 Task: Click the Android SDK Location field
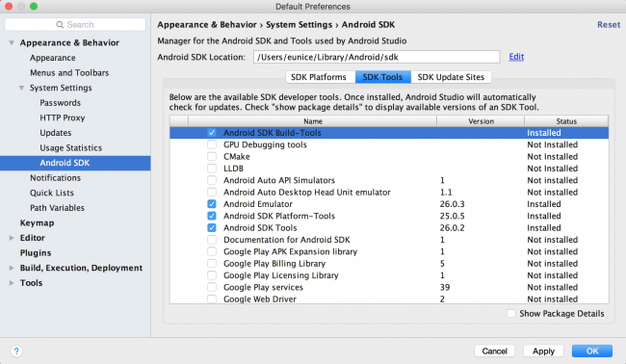[377, 57]
